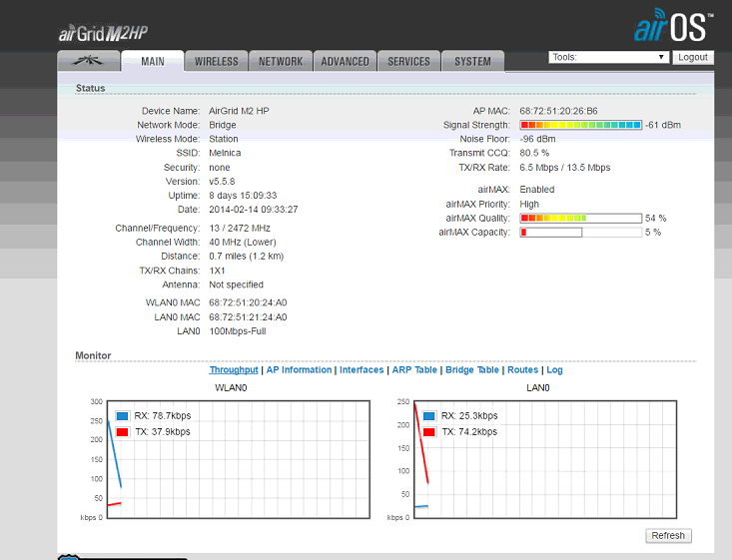This screenshot has height=560, width=732.
Task: Click the AP MAC value 68:72:51:20:26:B6
Action: coord(558,111)
